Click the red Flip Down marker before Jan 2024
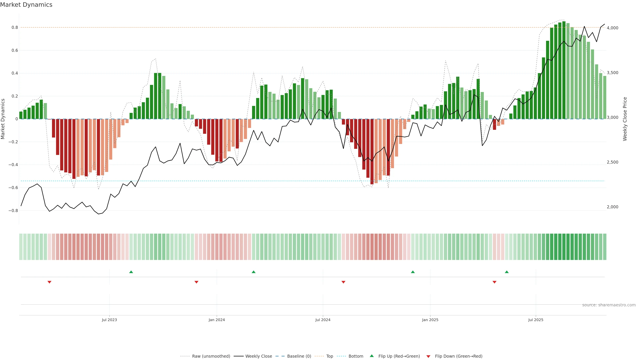This screenshot has height=362, width=644. coord(197,282)
